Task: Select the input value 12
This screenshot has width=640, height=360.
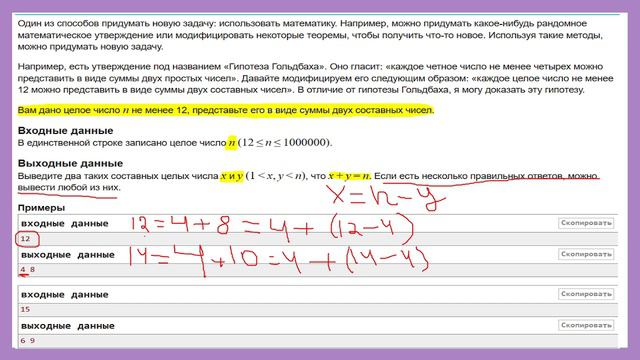Action: point(25,239)
